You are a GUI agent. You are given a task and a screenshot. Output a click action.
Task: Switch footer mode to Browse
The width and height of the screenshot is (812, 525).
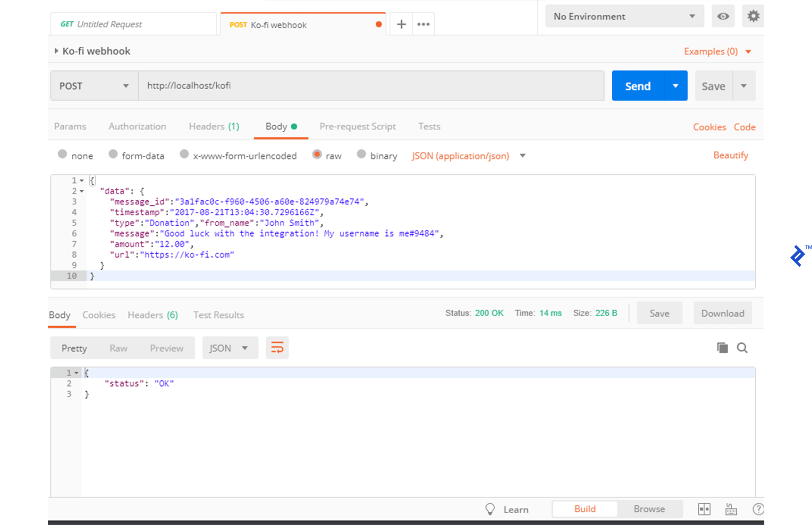coord(649,509)
